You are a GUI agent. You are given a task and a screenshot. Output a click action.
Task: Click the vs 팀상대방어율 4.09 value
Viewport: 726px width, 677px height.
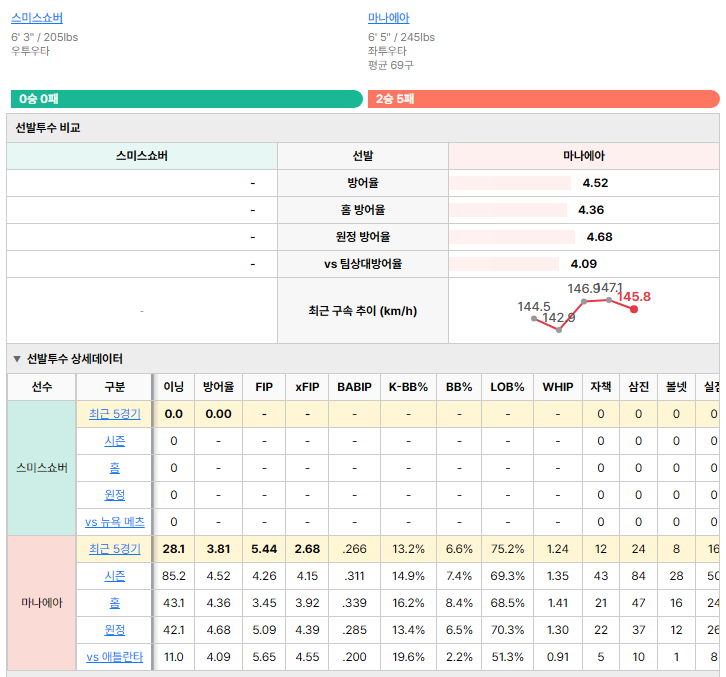pos(583,264)
